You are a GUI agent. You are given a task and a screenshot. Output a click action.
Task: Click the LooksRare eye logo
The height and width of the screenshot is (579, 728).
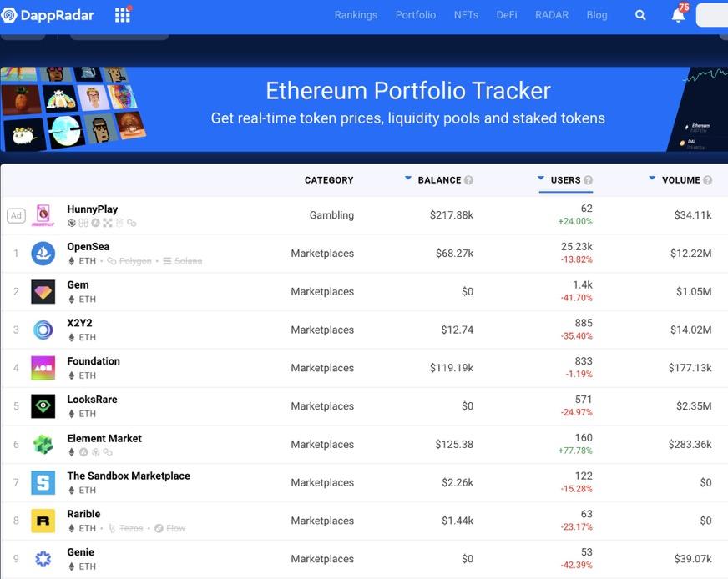coord(43,406)
